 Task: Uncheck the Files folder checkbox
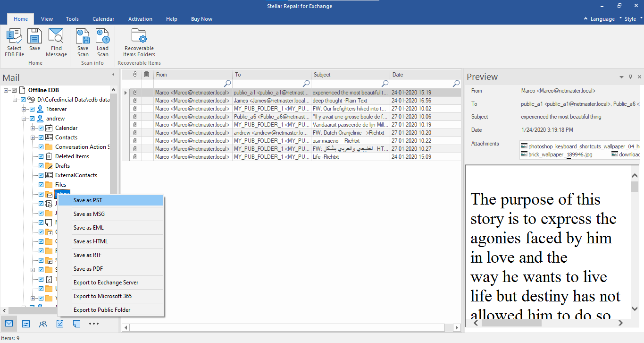click(x=41, y=185)
